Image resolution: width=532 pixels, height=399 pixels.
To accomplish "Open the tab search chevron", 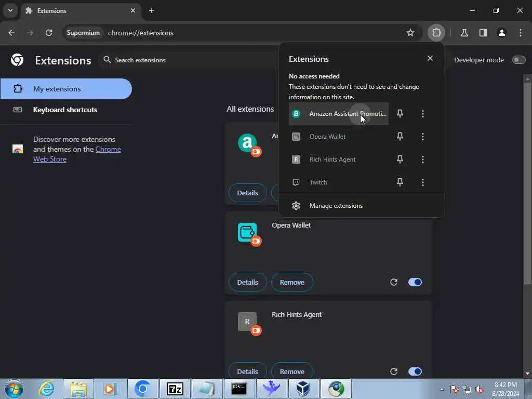I will [x=10, y=10].
